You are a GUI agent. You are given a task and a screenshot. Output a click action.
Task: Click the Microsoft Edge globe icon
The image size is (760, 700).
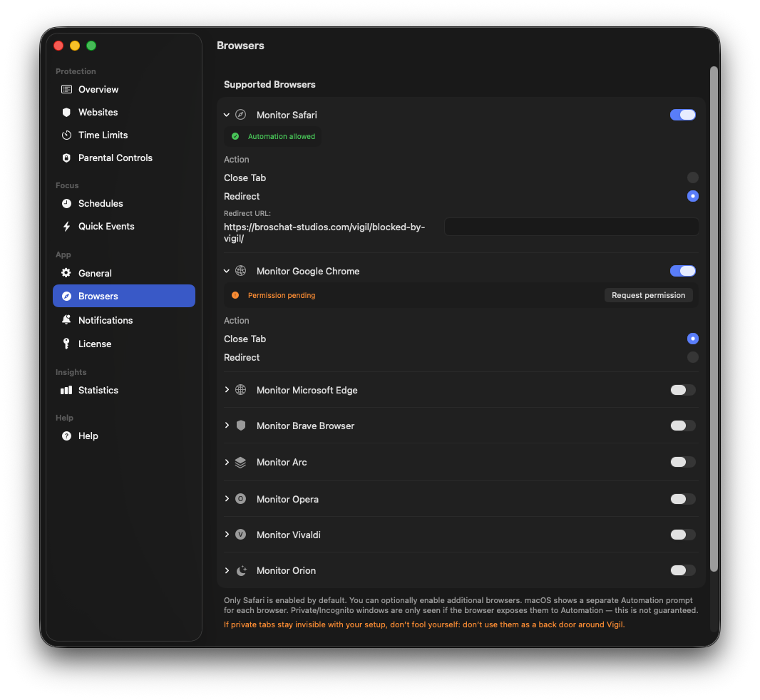coord(240,390)
